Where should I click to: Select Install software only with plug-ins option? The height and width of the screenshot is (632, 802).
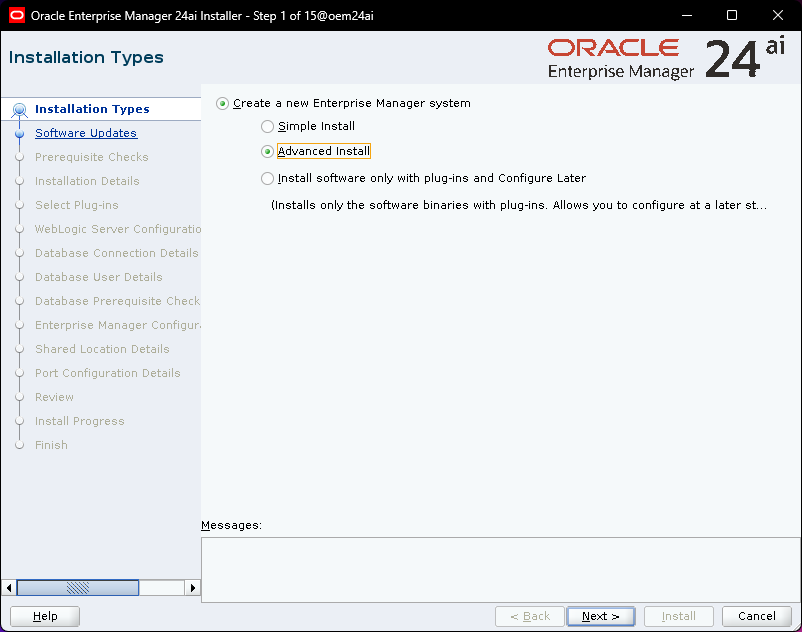[x=267, y=179]
